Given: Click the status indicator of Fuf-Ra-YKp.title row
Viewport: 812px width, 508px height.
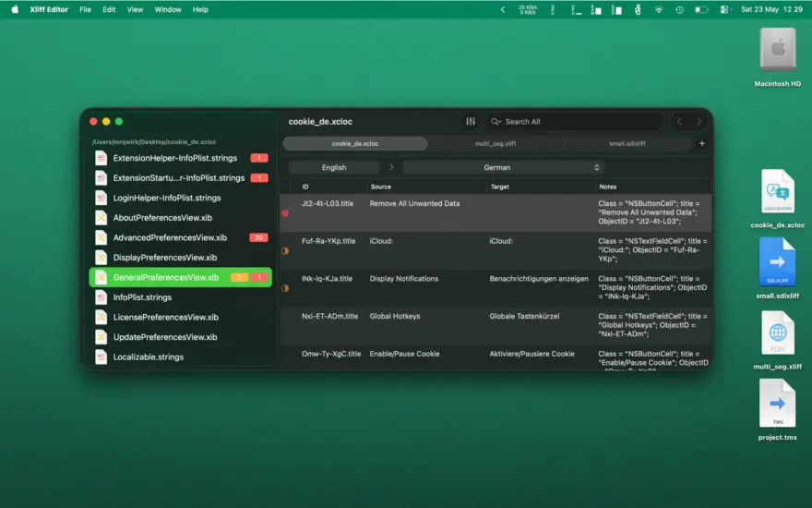Looking at the screenshot, I should (x=285, y=250).
